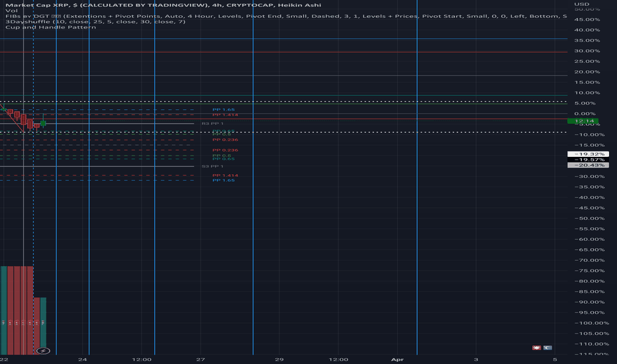Select the gray -20.43% price label
The width and height of the screenshot is (617, 364).
click(x=588, y=165)
